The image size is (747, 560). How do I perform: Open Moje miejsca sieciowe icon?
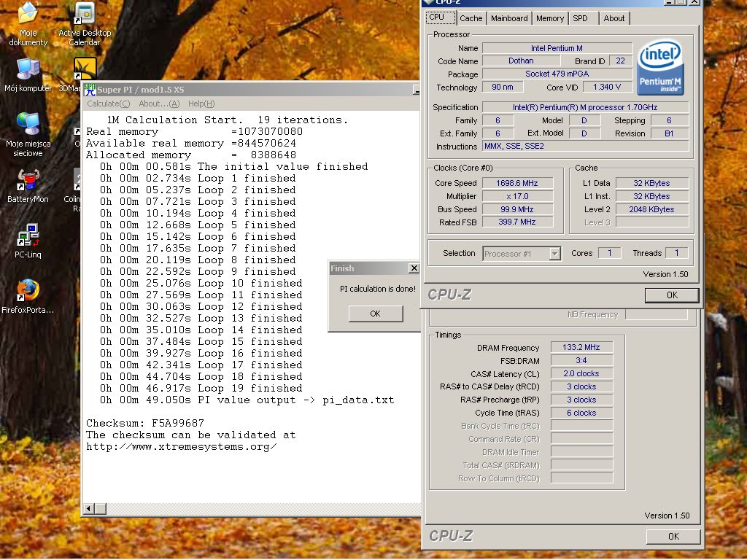point(28,125)
